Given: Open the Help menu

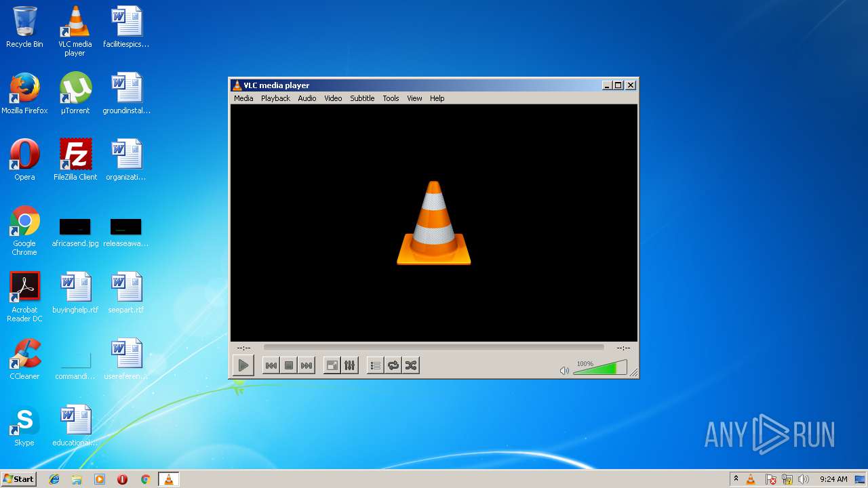Looking at the screenshot, I should tap(437, 98).
